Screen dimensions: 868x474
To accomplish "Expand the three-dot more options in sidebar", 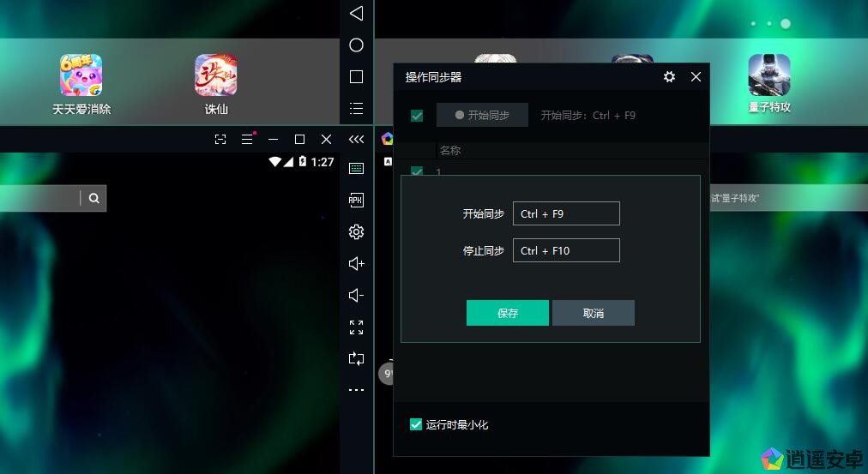I will click(356, 390).
